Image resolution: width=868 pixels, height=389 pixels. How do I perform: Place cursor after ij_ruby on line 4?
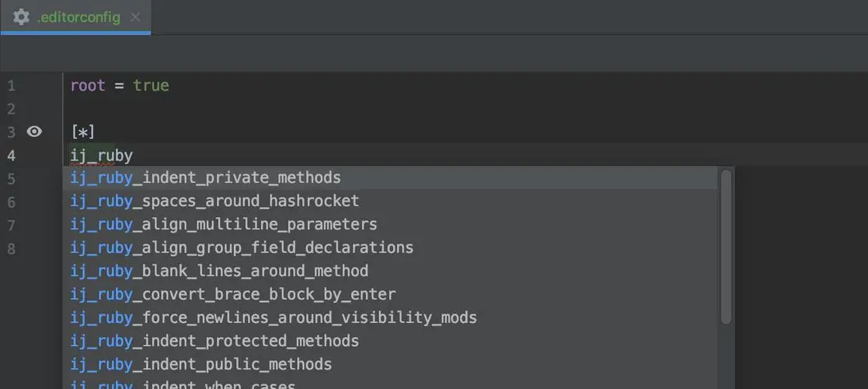click(x=134, y=156)
